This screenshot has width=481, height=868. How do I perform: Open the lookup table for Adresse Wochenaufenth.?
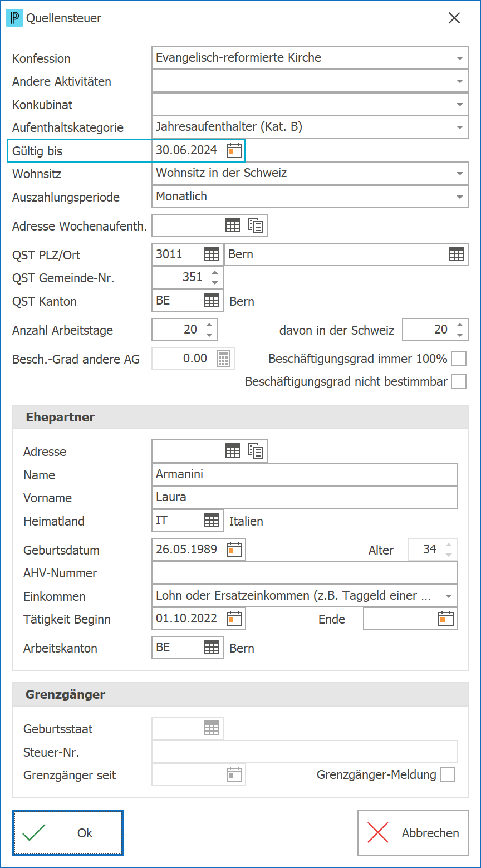pos(233,225)
